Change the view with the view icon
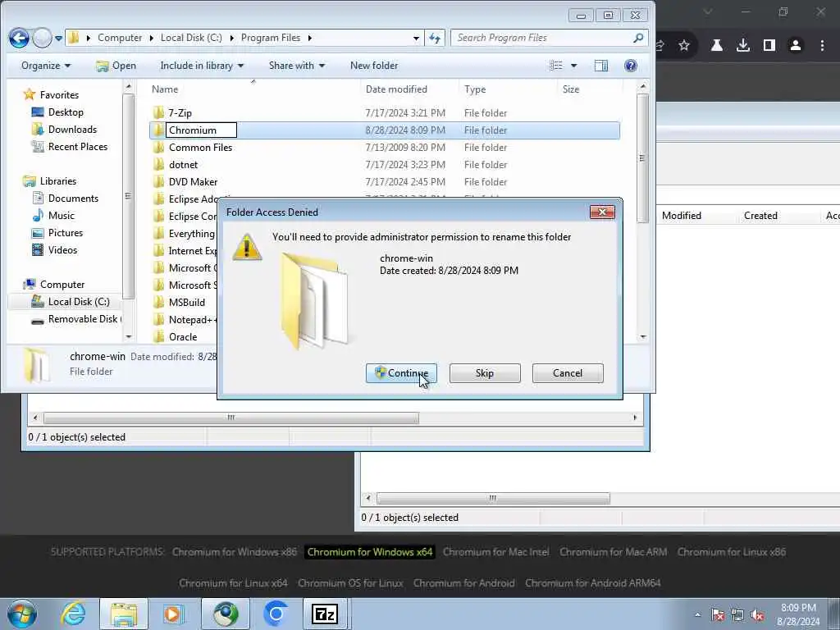The height and width of the screenshot is (630, 840). pyautogui.click(x=557, y=66)
